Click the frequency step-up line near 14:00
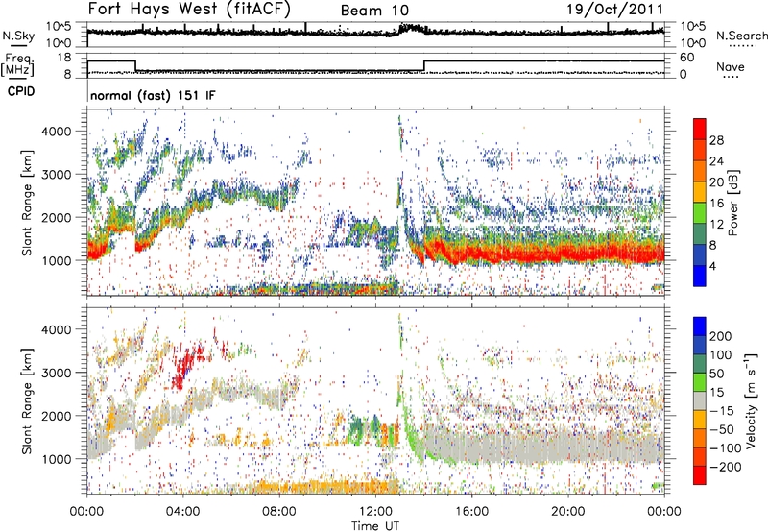This screenshot has width=768, height=532. click(x=424, y=65)
